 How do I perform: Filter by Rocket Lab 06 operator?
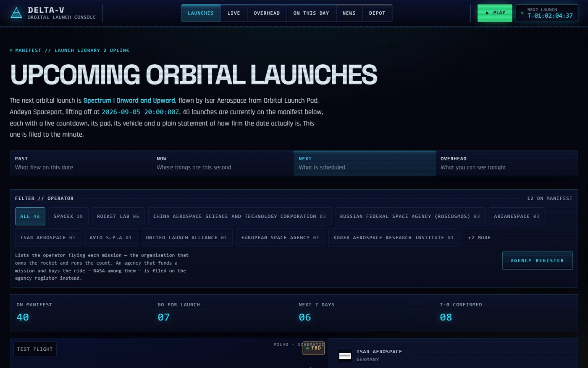click(x=118, y=216)
